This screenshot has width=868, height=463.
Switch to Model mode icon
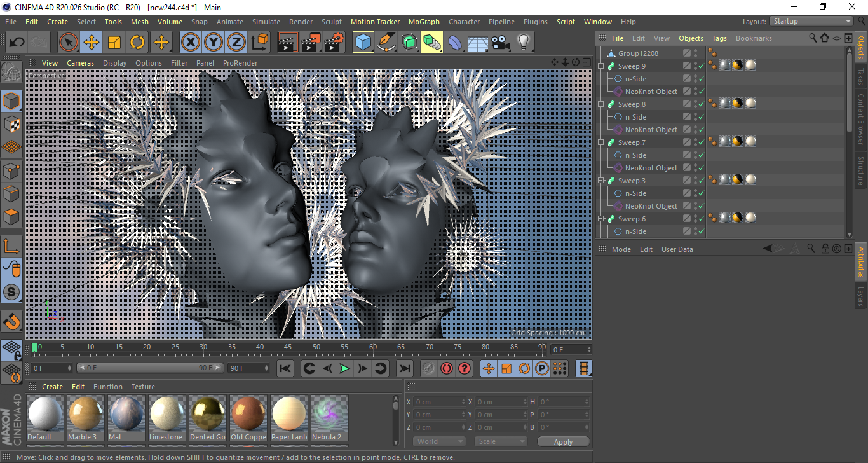12,101
